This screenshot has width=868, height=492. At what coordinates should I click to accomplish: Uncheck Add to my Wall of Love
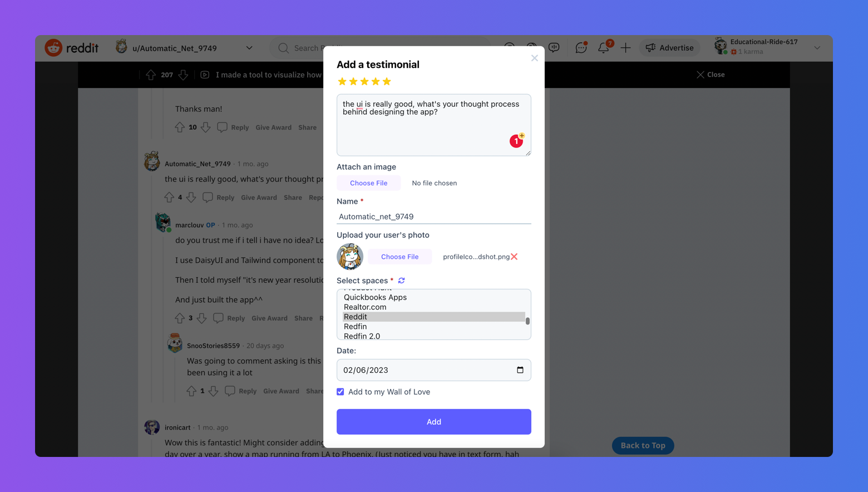click(x=341, y=392)
